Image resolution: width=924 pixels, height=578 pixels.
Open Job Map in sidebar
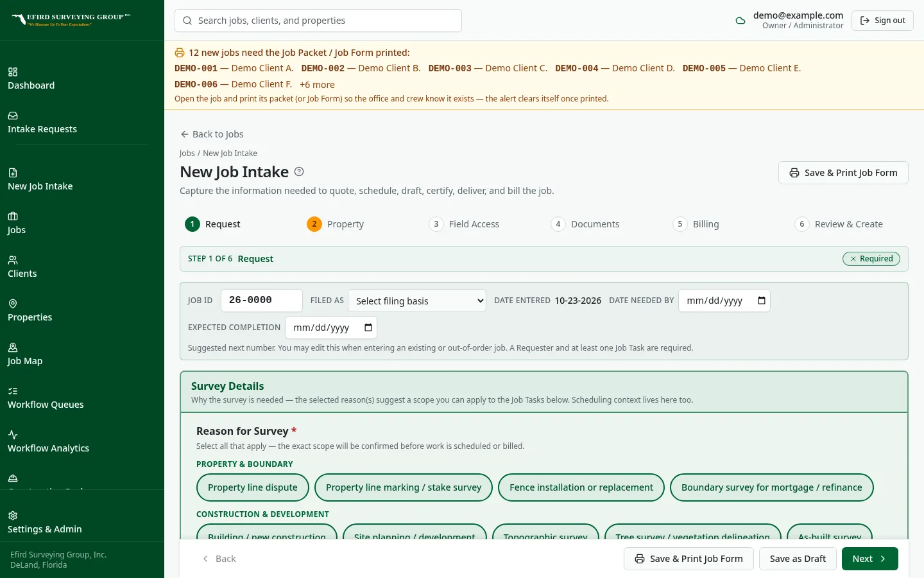pos(25,355)
